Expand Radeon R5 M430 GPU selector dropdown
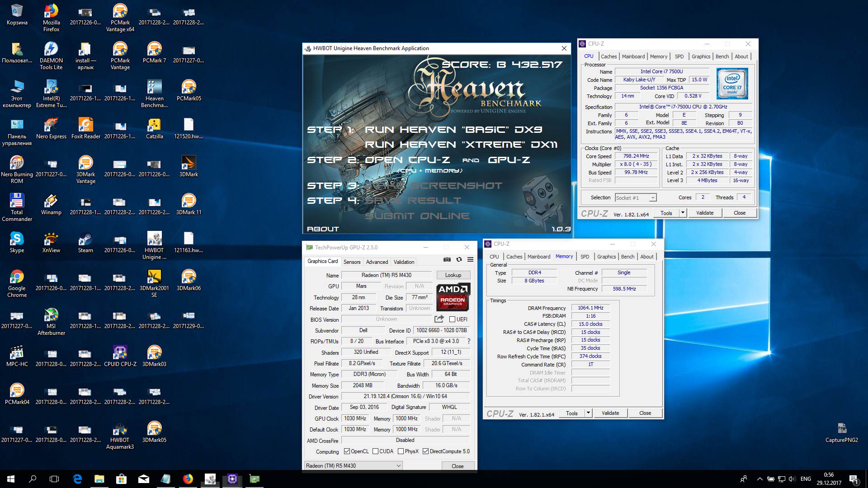This screenshot has height=488, width=868. (398, 465)
